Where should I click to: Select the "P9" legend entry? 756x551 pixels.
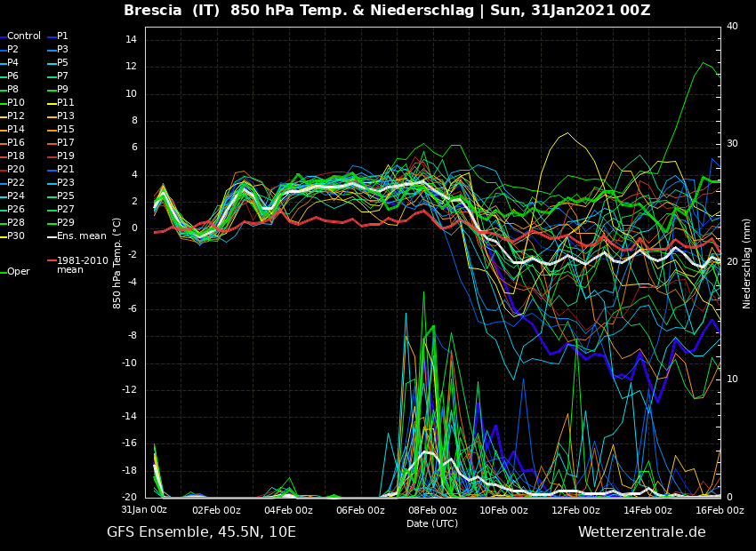coord(59,89)
